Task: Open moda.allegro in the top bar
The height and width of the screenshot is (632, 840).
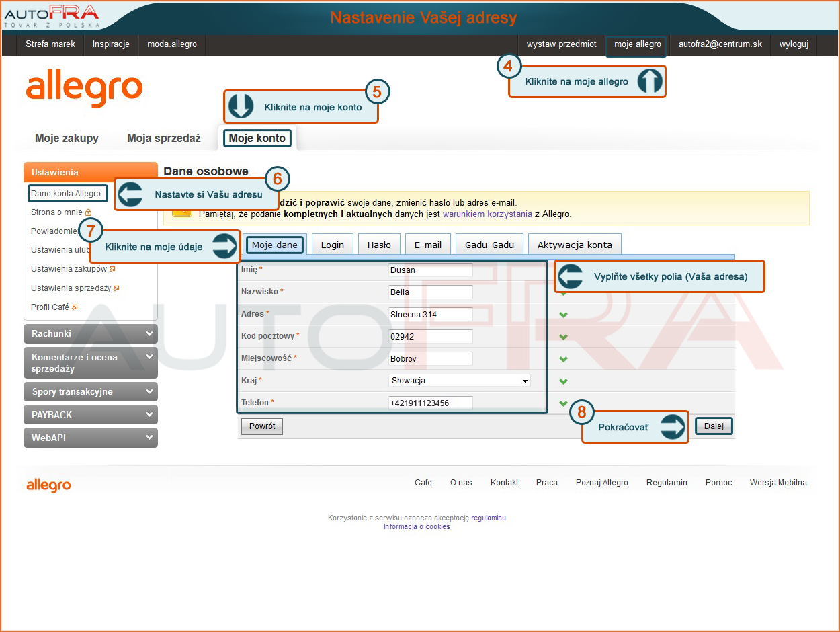Action: [172, 44]
